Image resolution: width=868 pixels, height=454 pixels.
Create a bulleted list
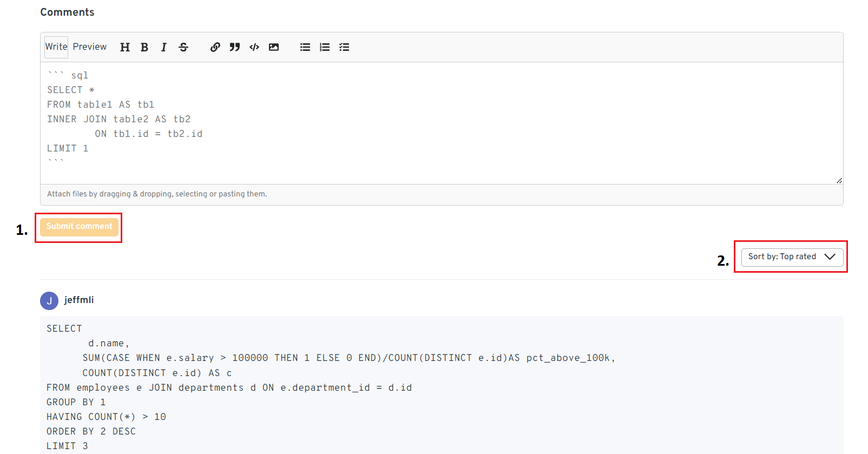(x=305, y=48)
